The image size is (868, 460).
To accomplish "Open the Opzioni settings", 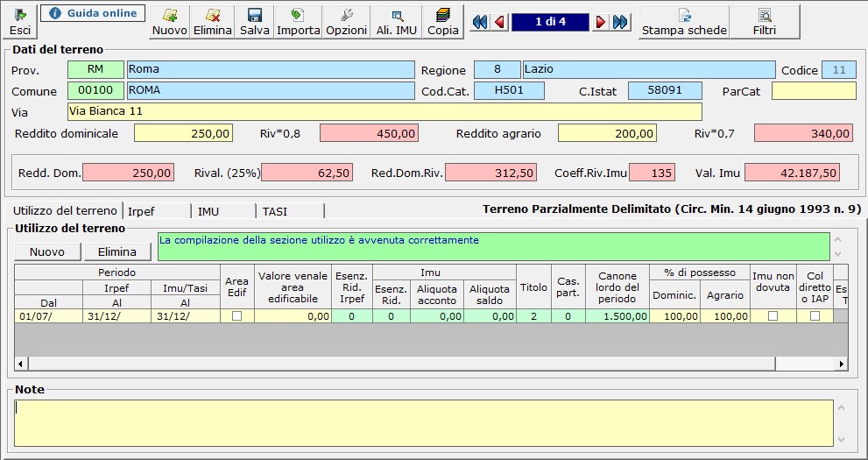I will coord(346,21).
